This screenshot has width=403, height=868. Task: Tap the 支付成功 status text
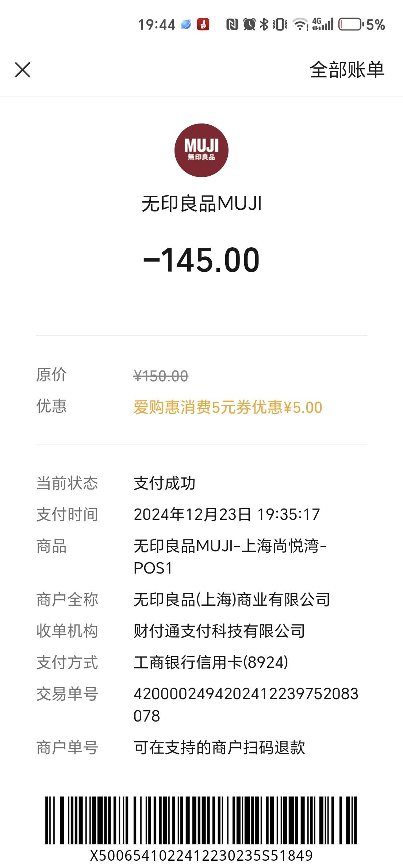pyautogui.click(x=164, y=483)
